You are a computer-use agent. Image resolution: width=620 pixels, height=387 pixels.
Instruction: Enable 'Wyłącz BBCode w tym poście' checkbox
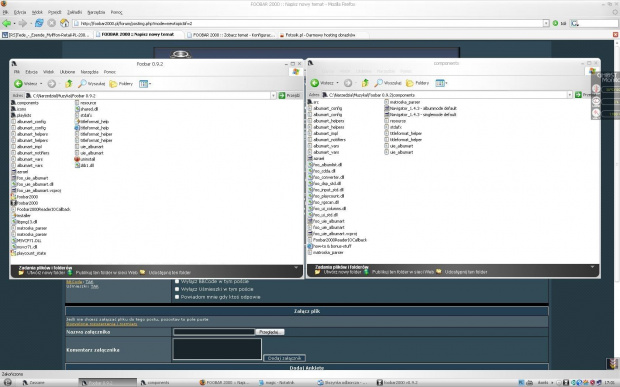click(x=177, y=281)
